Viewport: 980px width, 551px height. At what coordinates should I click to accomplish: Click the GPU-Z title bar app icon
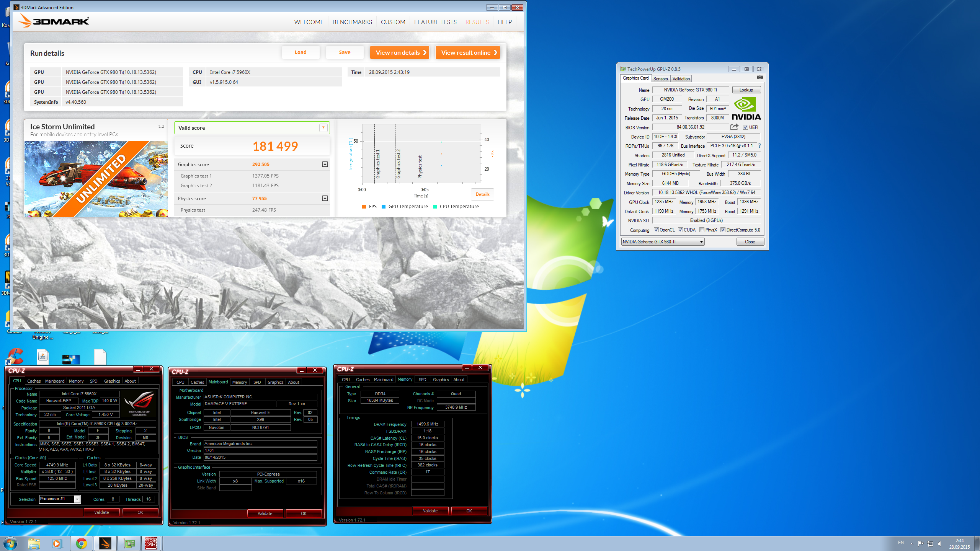coord(623,69)
